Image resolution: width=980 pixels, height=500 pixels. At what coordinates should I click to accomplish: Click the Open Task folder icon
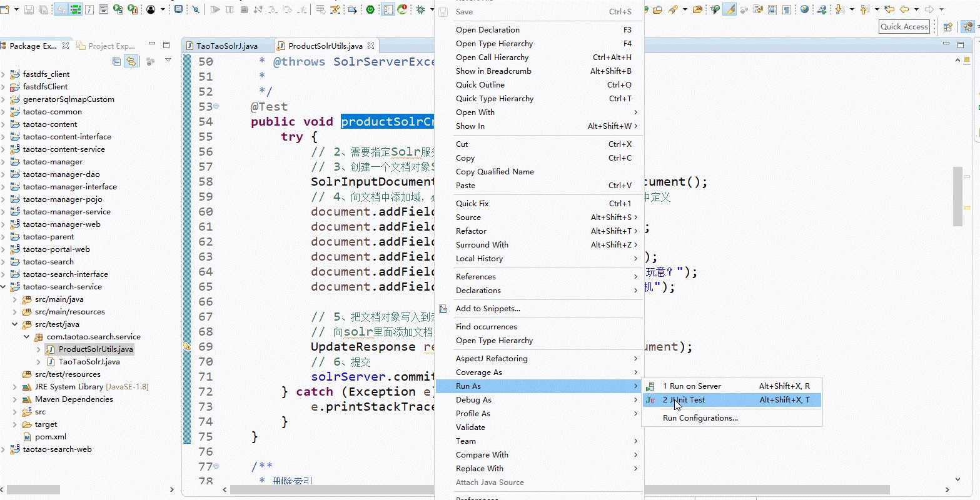(657, 9)
